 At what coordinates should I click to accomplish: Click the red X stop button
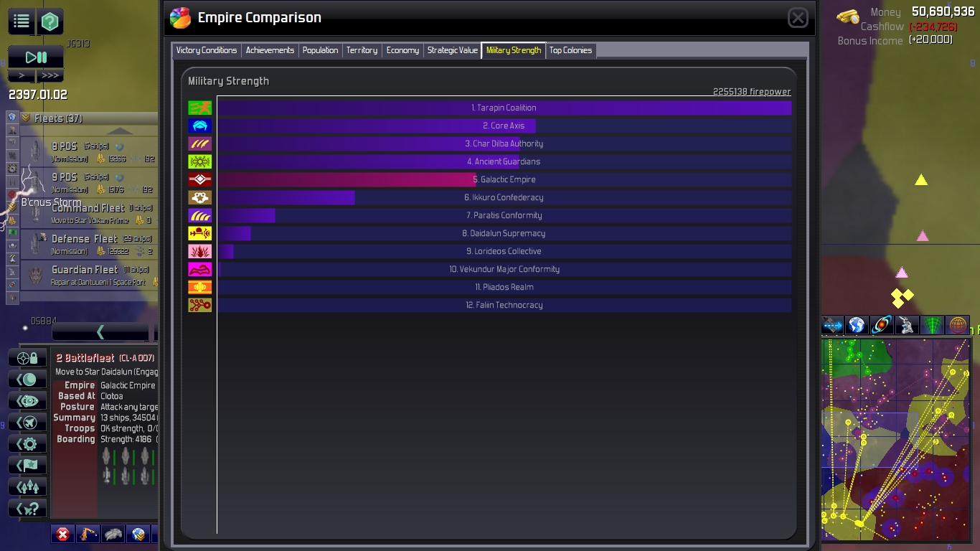coord(63,534)
